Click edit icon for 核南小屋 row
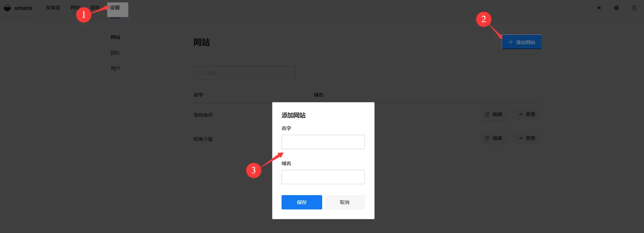 coord(487,138)
